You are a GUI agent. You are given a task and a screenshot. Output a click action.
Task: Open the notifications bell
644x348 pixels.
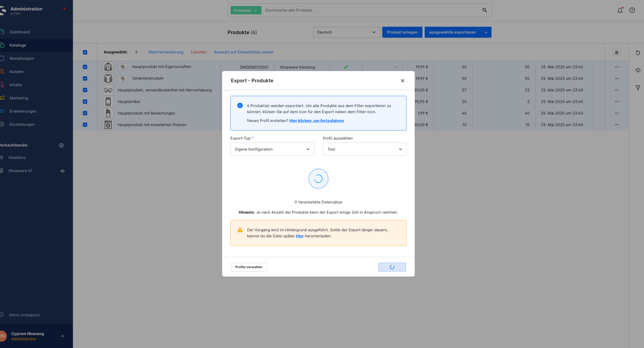[x=620, y=10]
